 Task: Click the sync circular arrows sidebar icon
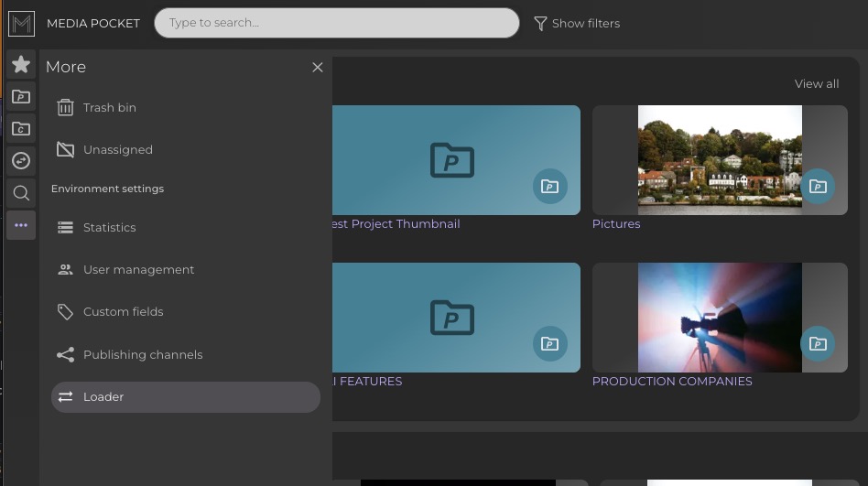pos(21,161)
